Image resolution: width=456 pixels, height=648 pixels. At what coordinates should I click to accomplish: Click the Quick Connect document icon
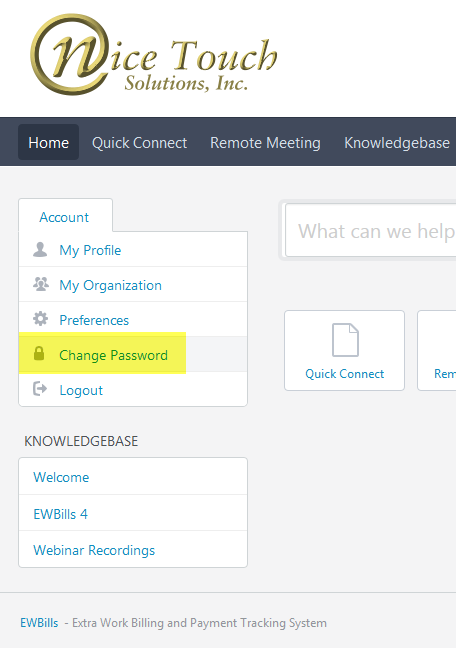click(x=346, y=340)
